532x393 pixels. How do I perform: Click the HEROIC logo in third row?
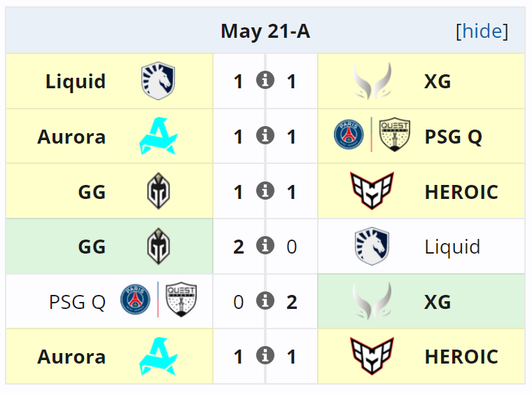(x=372, y=191)
